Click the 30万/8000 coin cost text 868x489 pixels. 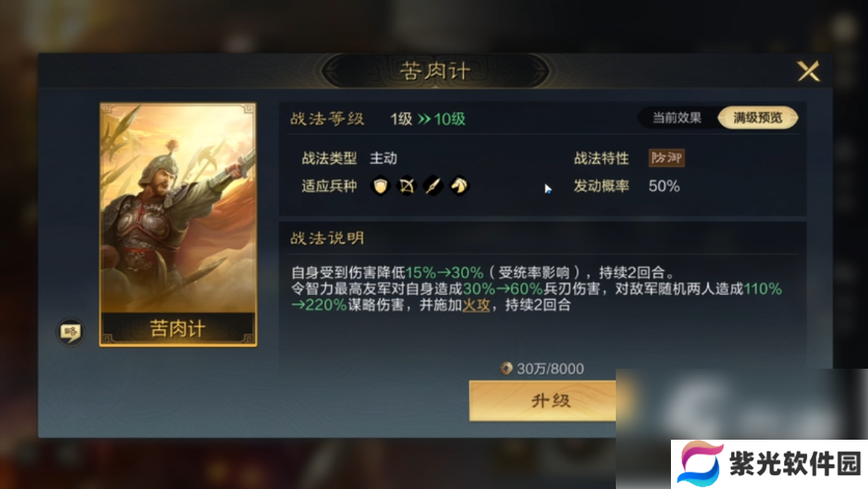tap(550, 369)
